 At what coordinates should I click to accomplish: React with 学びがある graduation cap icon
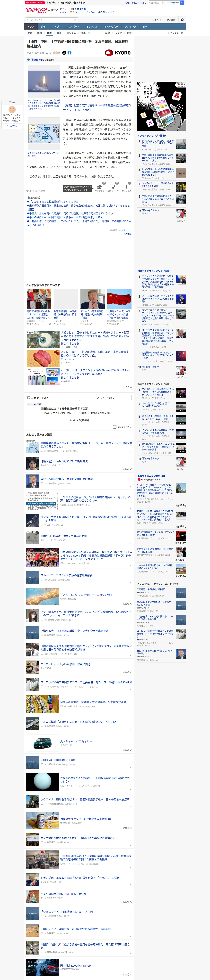99,187
